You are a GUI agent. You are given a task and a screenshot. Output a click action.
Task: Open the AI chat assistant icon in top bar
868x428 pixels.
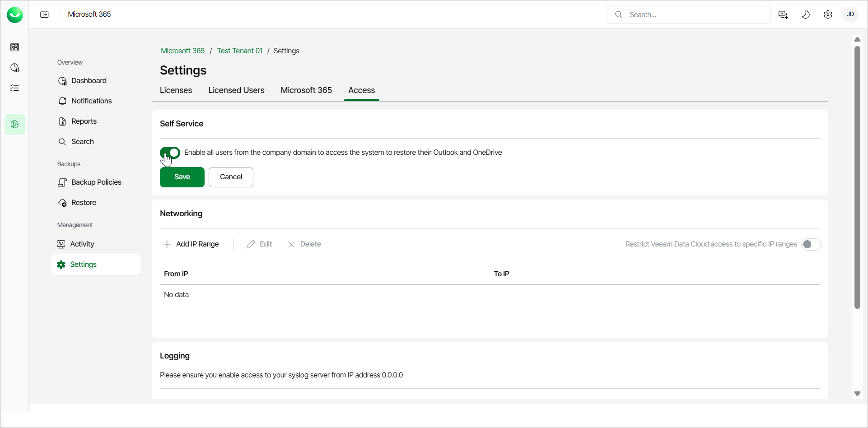[x=783, y=14]
